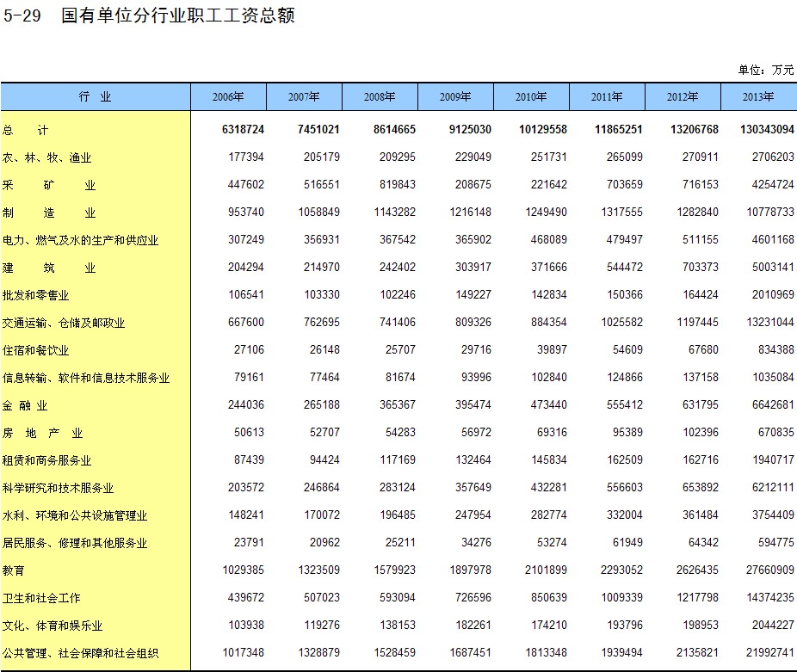Image resolution: width=797 pixels, height=672 pixels.
Task: Click the 2012 total value 13206768
Action: [695, 130]
